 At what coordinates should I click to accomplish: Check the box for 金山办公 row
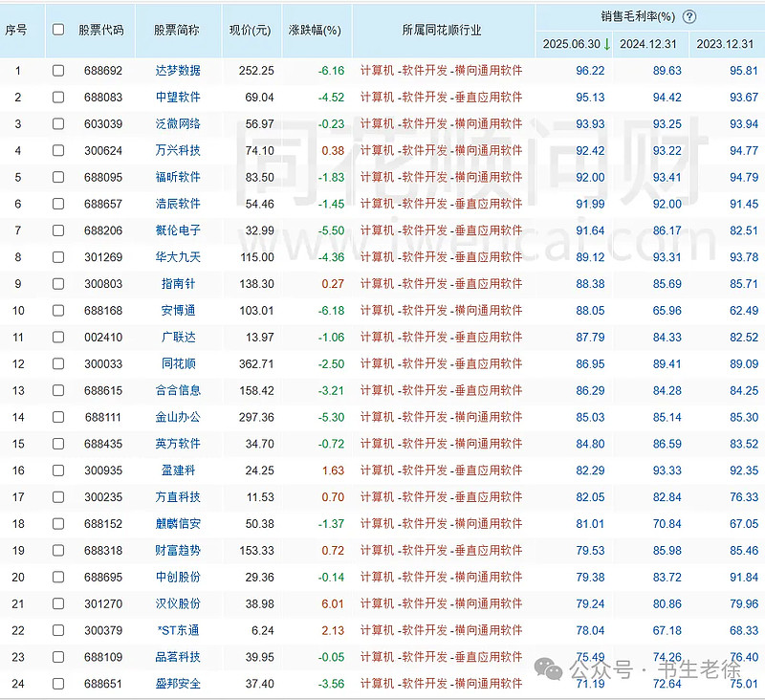[58, 417]
